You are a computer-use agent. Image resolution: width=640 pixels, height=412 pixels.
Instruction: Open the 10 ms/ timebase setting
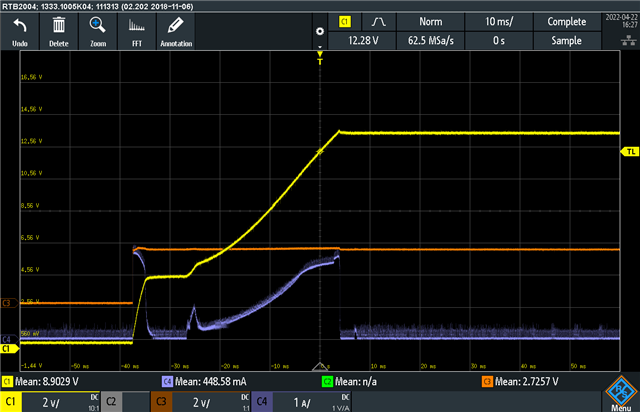point(499,22)
